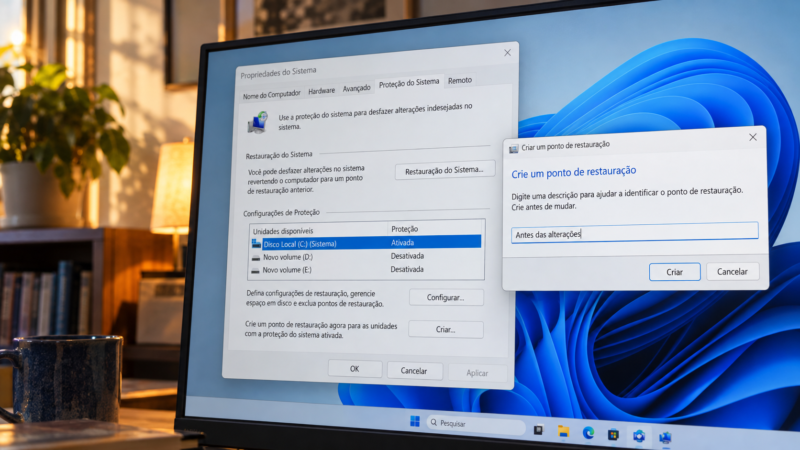Go to the Remoto tab
The height and width of the screenshot is (450, 800).
pyautogui.click(x=460, y=80)
